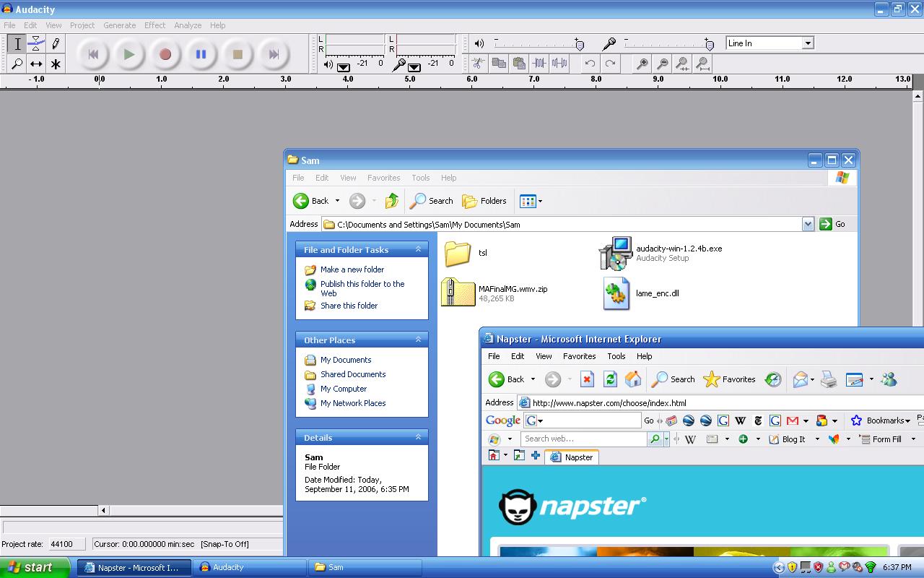Click the Trim outside selection icon
924x578 pixels.
[539, 64]
